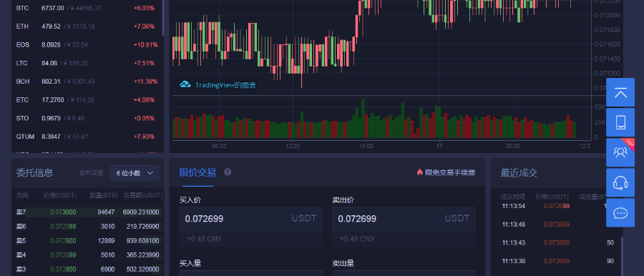This screenshot has height=276, width=644.
Task: Click the 卖4 order at 0.072899
Action: [x=87, y=255]
